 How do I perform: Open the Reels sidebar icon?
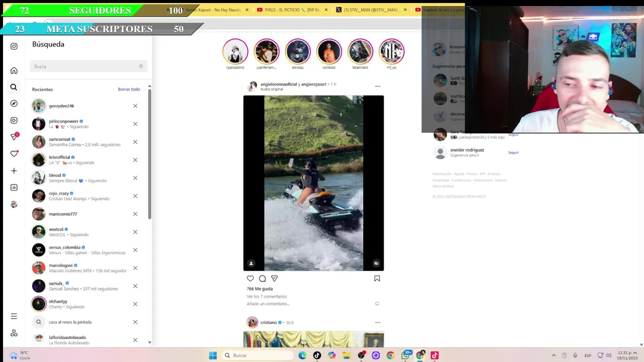point(14,120)
